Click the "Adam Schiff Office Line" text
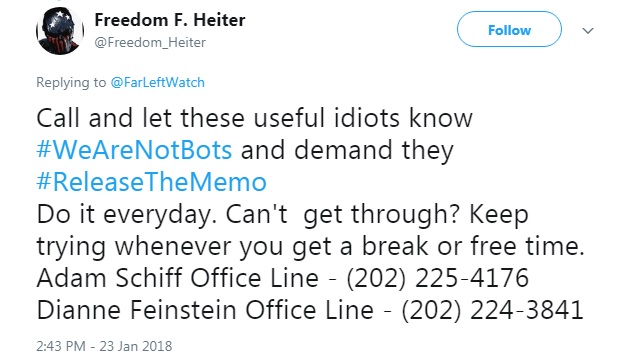632x361 pixels. coord(177,278)
